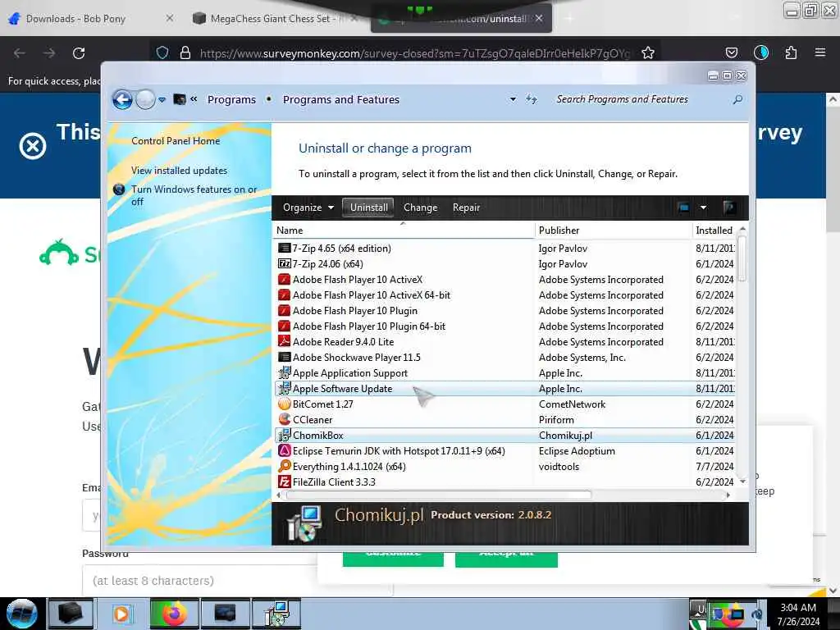Switch to MegaChess Giant Chess Set tab

point(274,19)
